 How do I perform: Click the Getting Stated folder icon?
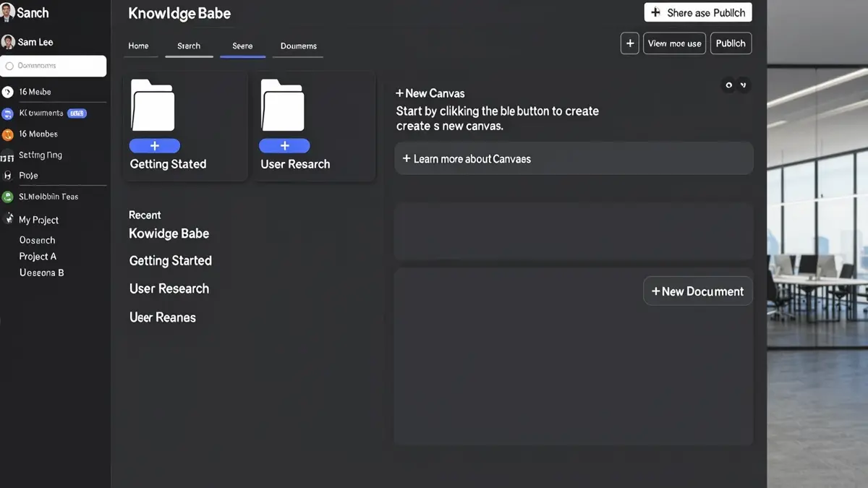coord(153,105)
